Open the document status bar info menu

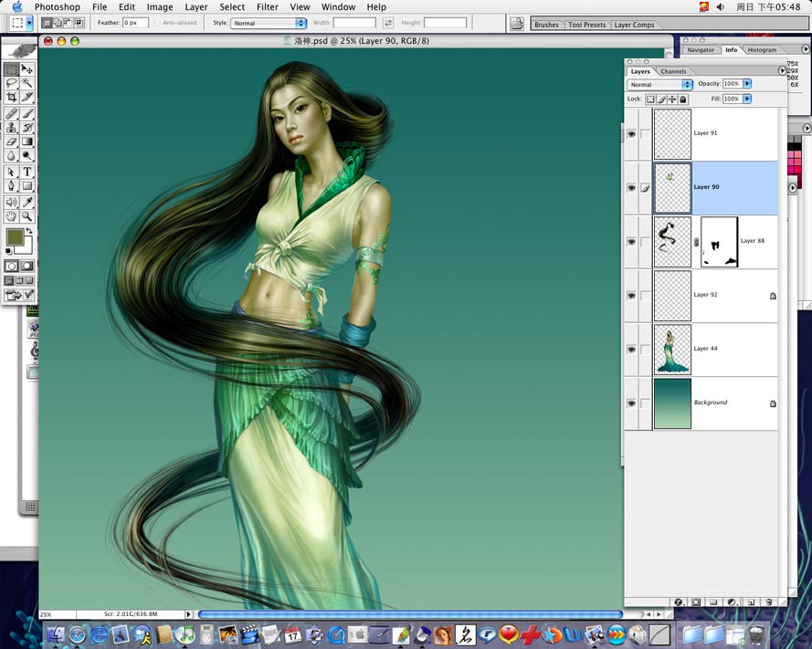tap(188, 614)
